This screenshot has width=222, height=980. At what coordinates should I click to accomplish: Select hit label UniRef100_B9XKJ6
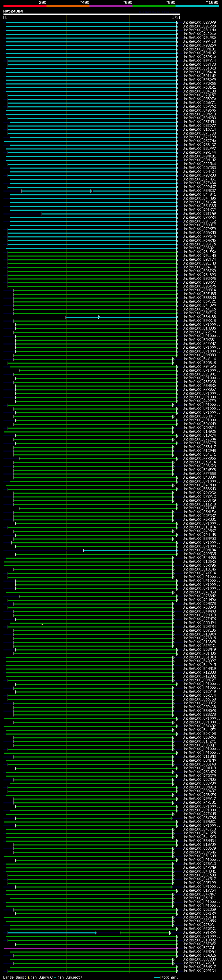click(x=199, y=321)
